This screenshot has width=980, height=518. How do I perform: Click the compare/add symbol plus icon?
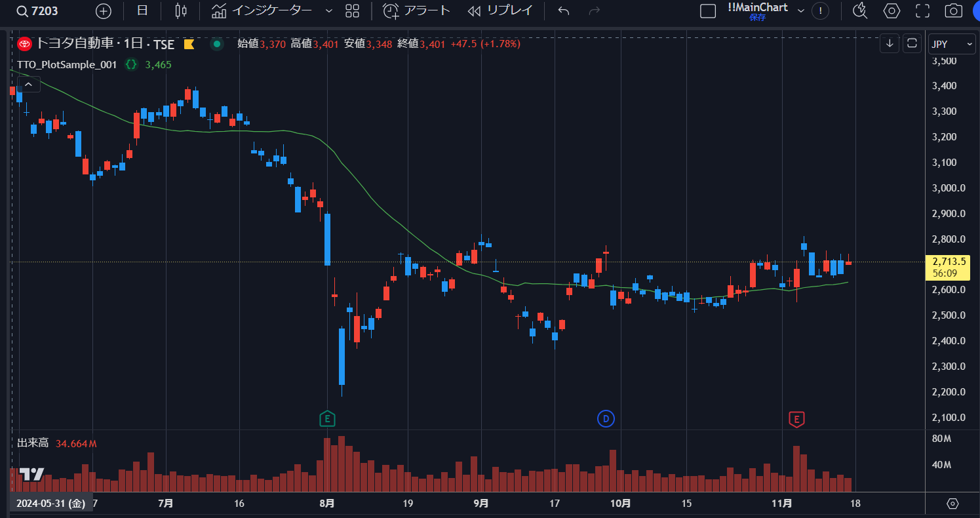pos(104,11)
